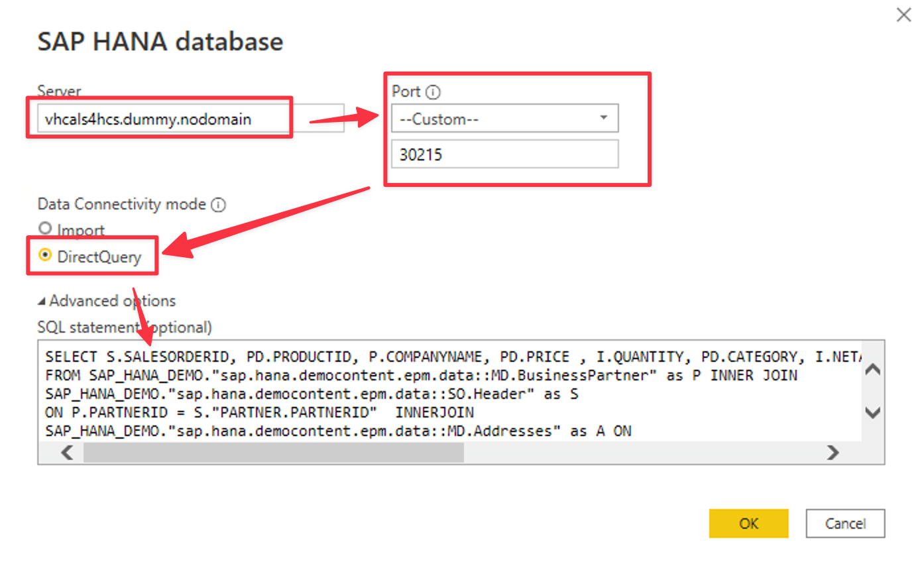Dismiss the dialog with Cancel
924x574 pixels.
(845, 523)
